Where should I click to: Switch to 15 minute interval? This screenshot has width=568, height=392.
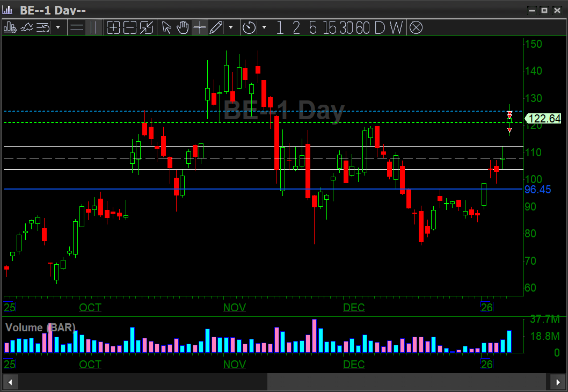click(x=330, y=27)
